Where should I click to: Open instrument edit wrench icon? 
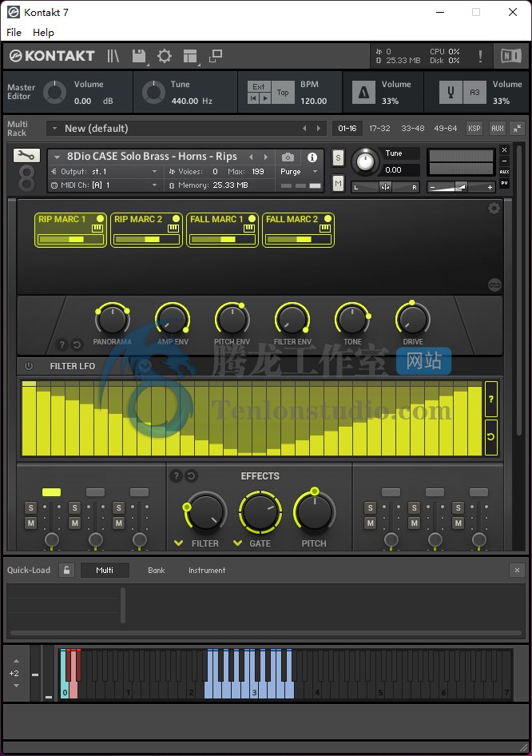tap(26, 155)
